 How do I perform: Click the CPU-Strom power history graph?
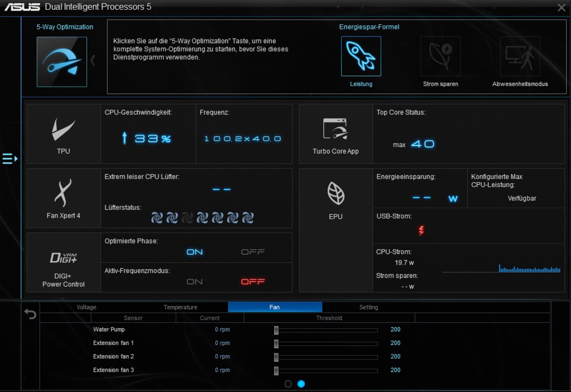click(501, 268)
